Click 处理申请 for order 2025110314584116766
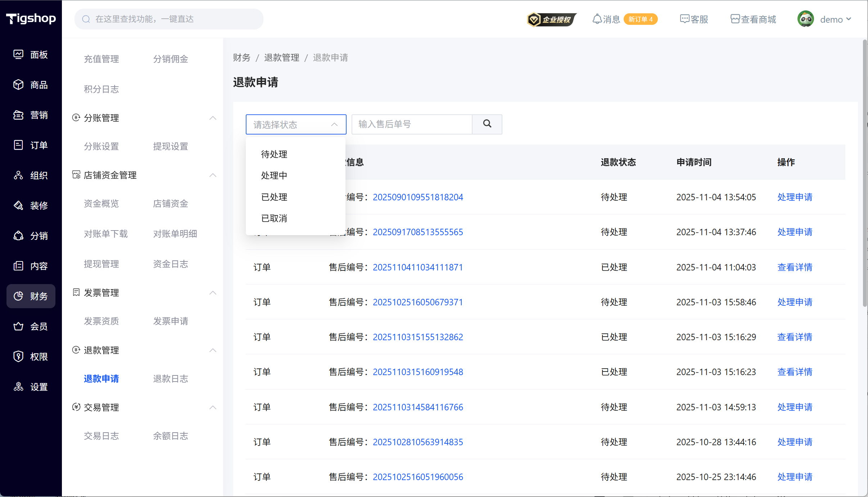The height and width of the screenshot is (497, 868). (795, 407)
